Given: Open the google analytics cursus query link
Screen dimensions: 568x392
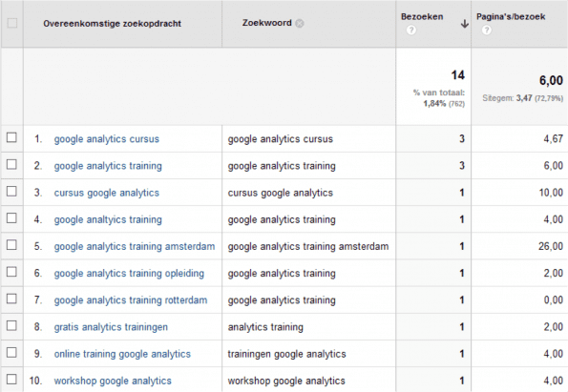Looking at the screenshot, I should [x=107, y=139].
